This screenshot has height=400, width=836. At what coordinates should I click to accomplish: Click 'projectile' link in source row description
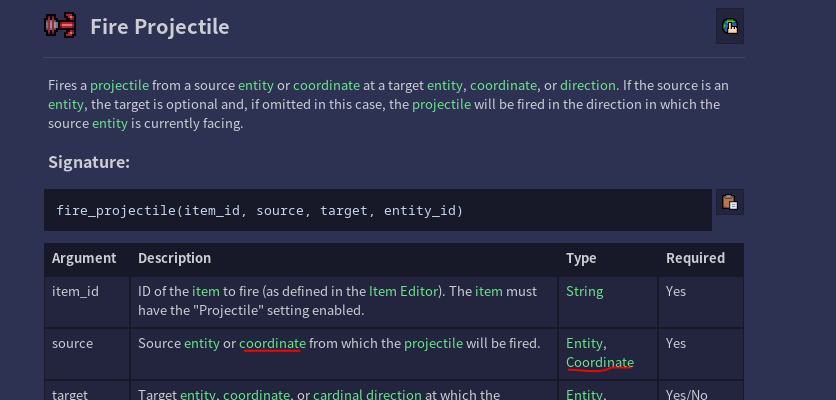pyautogui.click(x=433, y=343)
